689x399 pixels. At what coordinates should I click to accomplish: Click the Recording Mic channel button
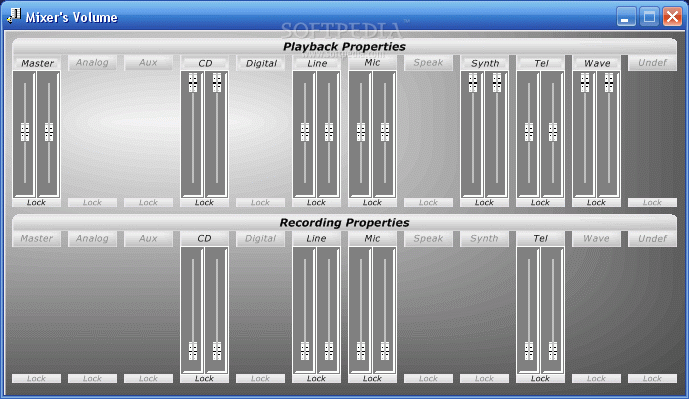click(x=372, y=239)
